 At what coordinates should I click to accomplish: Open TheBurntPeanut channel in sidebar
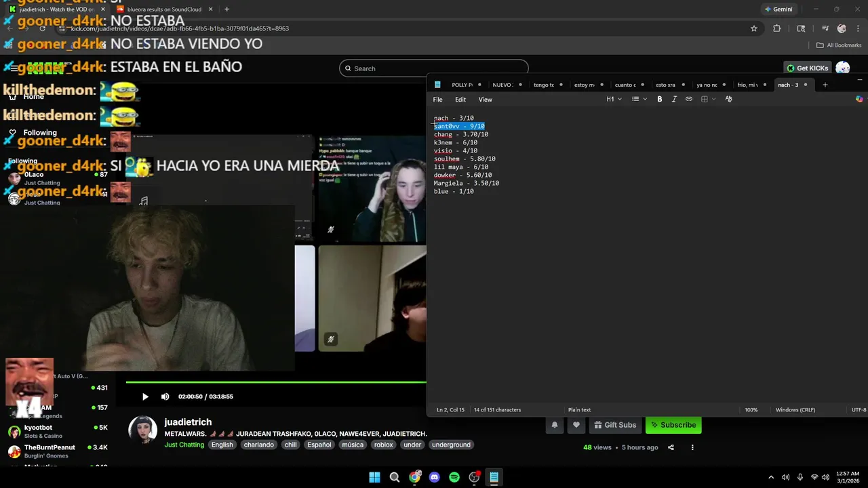(57, 451)
